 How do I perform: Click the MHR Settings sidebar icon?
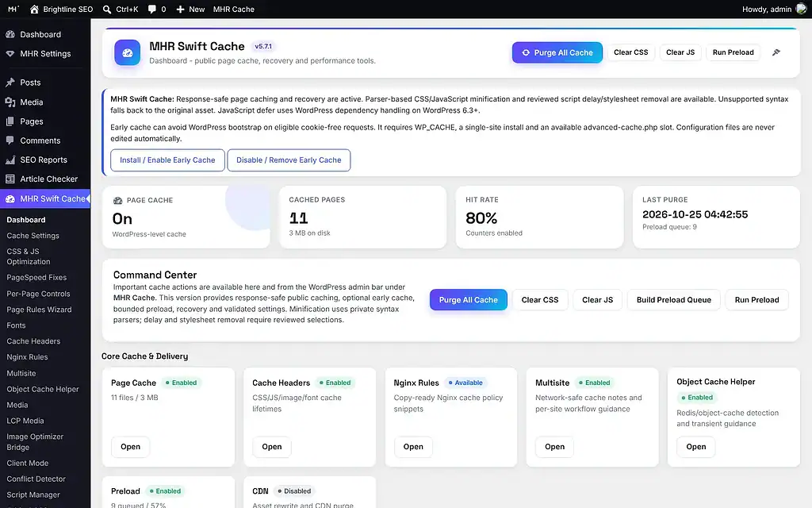[10, 53]
